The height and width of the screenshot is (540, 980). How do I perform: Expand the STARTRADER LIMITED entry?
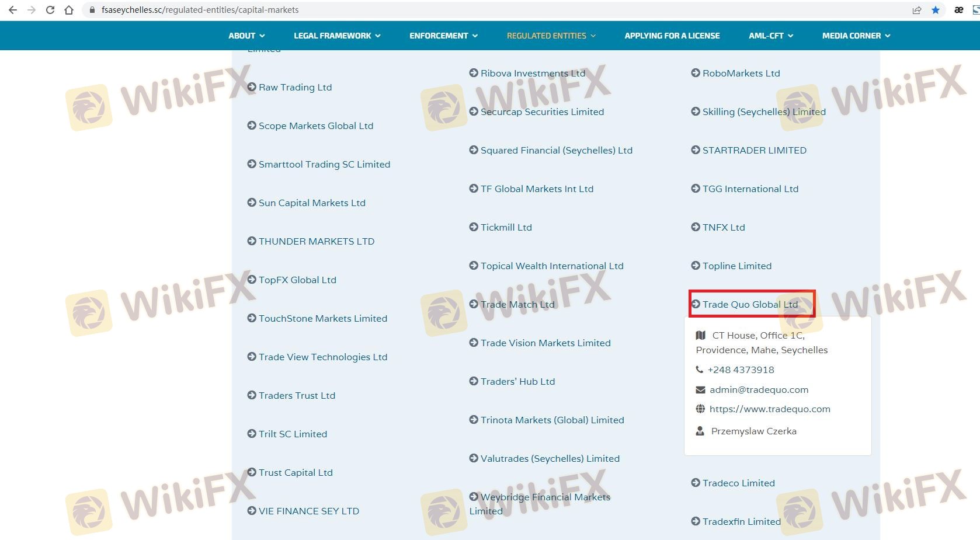(754, 150)
